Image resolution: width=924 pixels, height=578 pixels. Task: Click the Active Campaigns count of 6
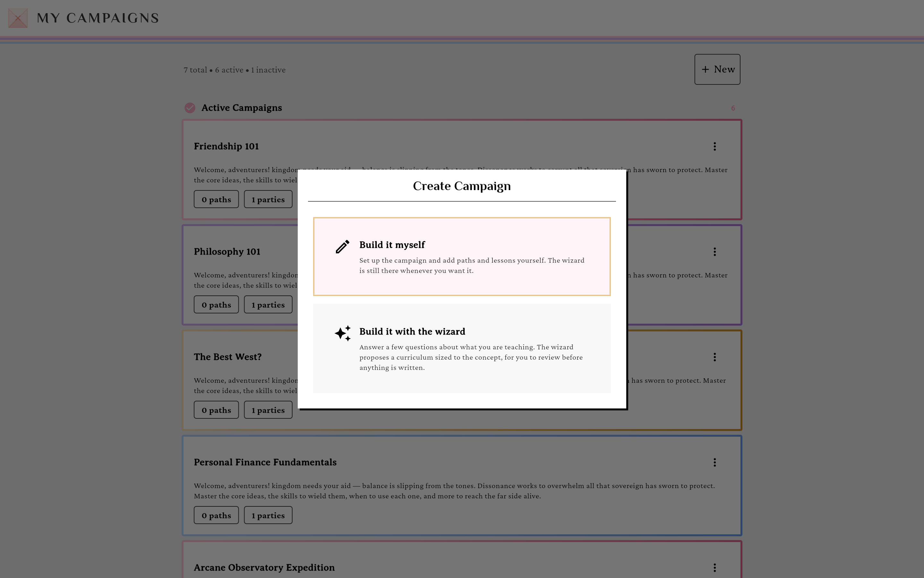[x=733, y=108]
